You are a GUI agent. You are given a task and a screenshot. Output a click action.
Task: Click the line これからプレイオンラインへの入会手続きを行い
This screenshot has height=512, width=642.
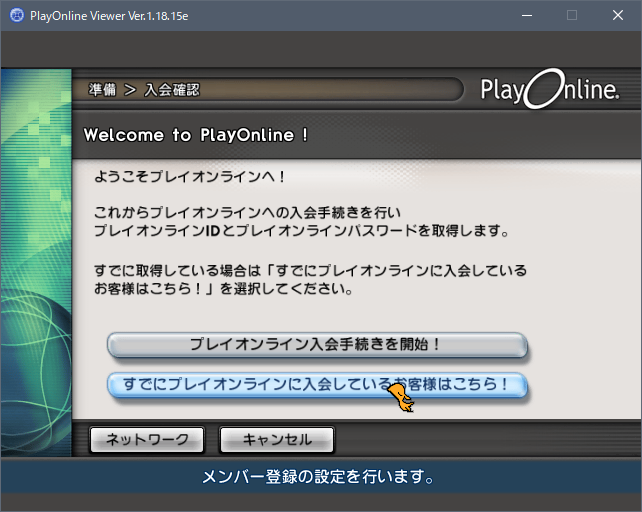pos(247,212)
